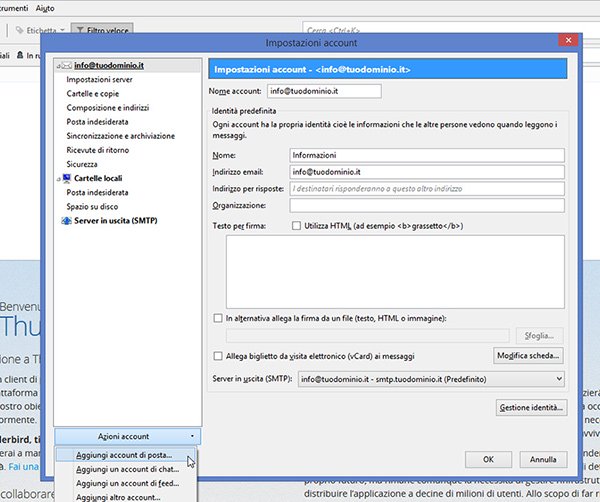Collapse the info@tuodominio.it account tree
This screenshot has width=600, height=502.
[x=58, y=66]
